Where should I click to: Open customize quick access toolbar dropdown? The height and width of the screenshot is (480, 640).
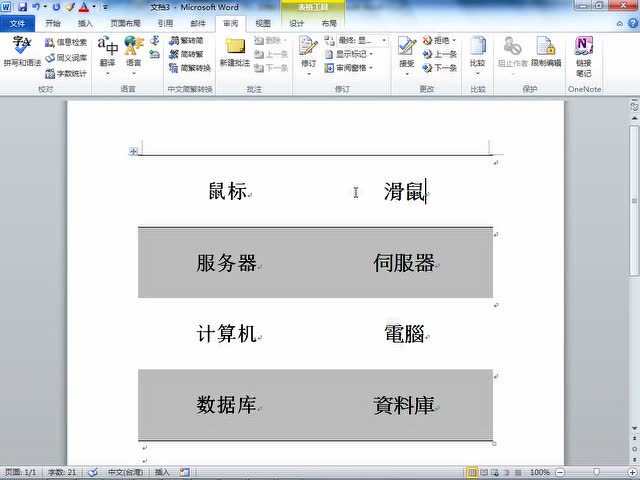tap(105, 7)
